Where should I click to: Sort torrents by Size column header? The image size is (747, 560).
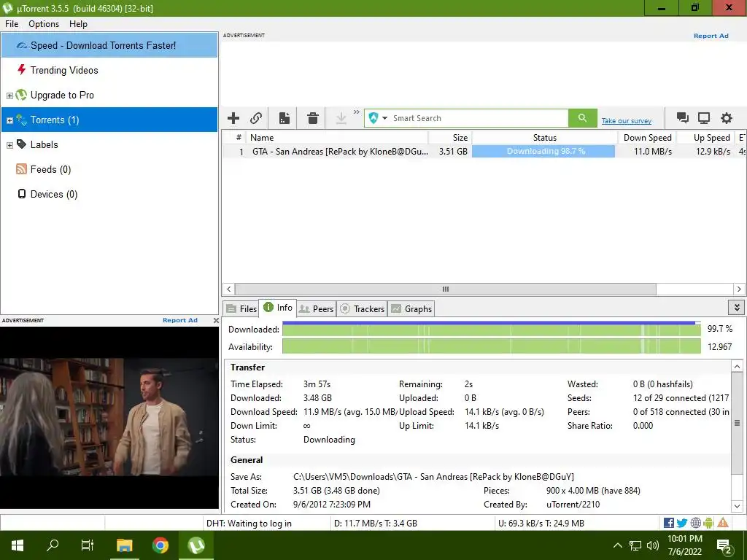[450, 138]
